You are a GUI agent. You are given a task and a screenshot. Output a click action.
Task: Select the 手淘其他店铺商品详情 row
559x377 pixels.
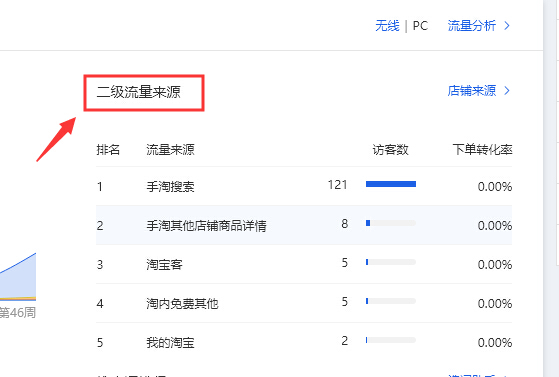[x=304, y=225]
